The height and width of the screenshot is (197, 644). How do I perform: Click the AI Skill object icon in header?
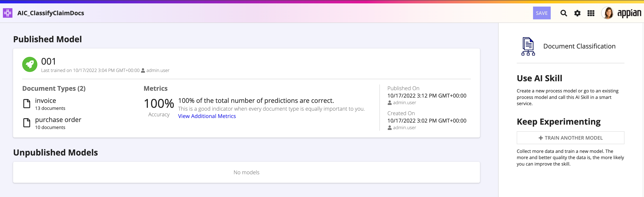pos(8,13)
